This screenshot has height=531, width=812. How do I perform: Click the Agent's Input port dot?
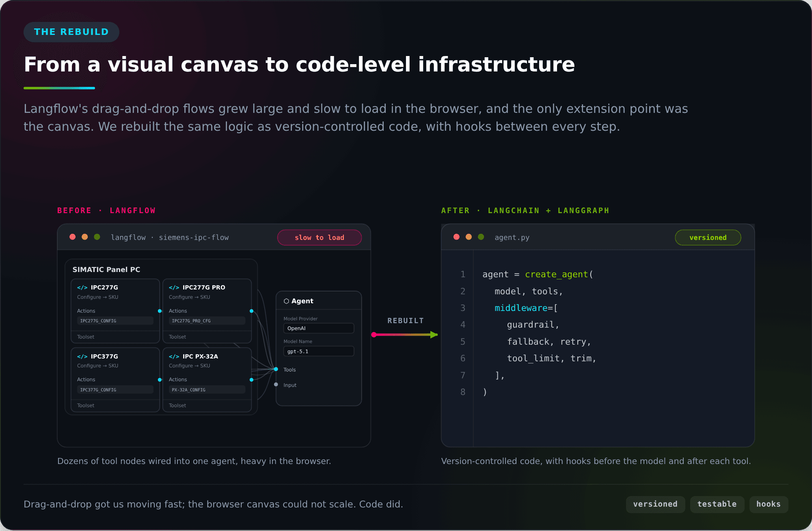point(276,384)
